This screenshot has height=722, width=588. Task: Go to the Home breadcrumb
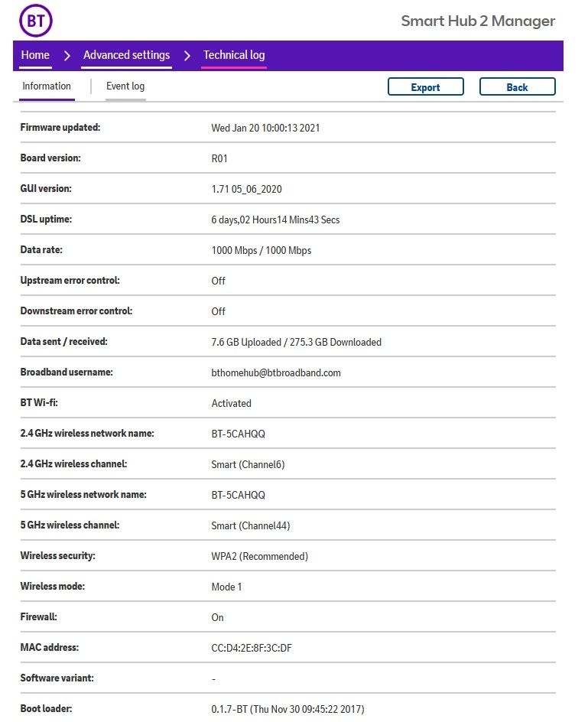point(35,55)
